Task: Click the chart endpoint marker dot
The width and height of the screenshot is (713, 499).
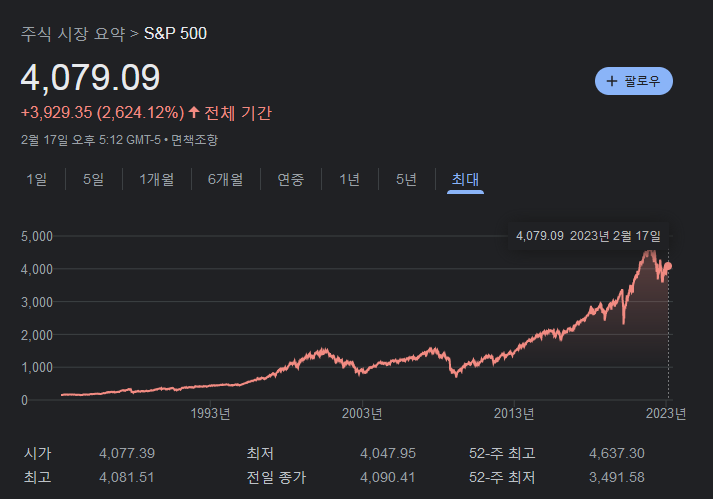Action: click(668, 267)
